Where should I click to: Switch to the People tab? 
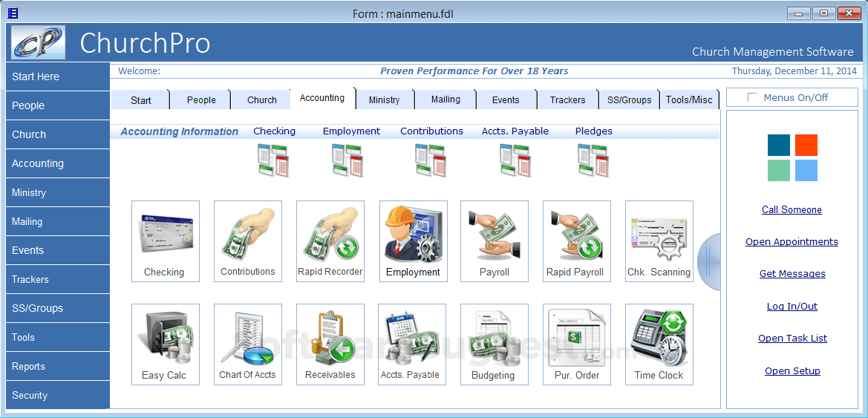(201, 100)
